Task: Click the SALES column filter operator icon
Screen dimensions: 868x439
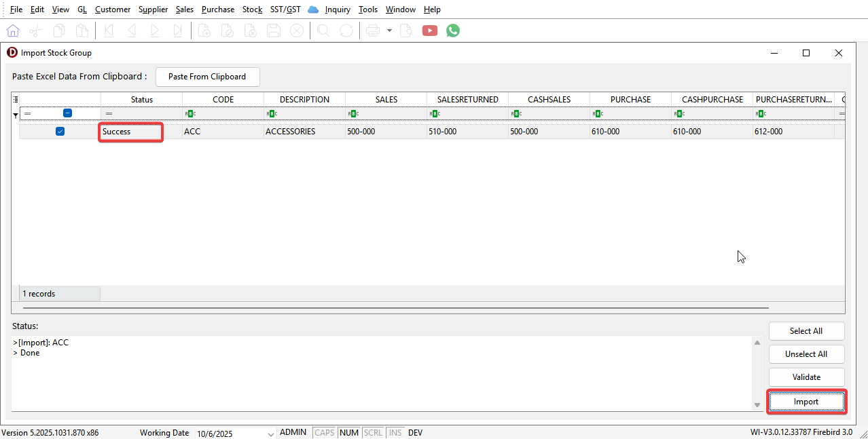Action: 352,114
